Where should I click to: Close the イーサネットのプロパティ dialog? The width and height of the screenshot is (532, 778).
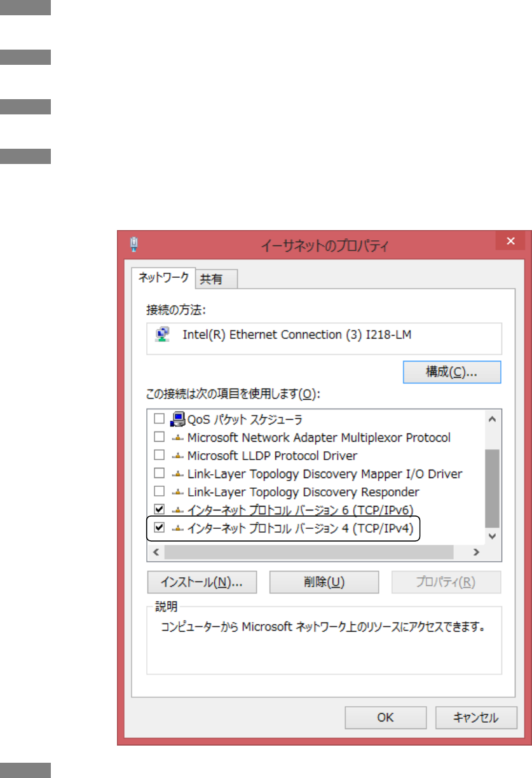510,241
